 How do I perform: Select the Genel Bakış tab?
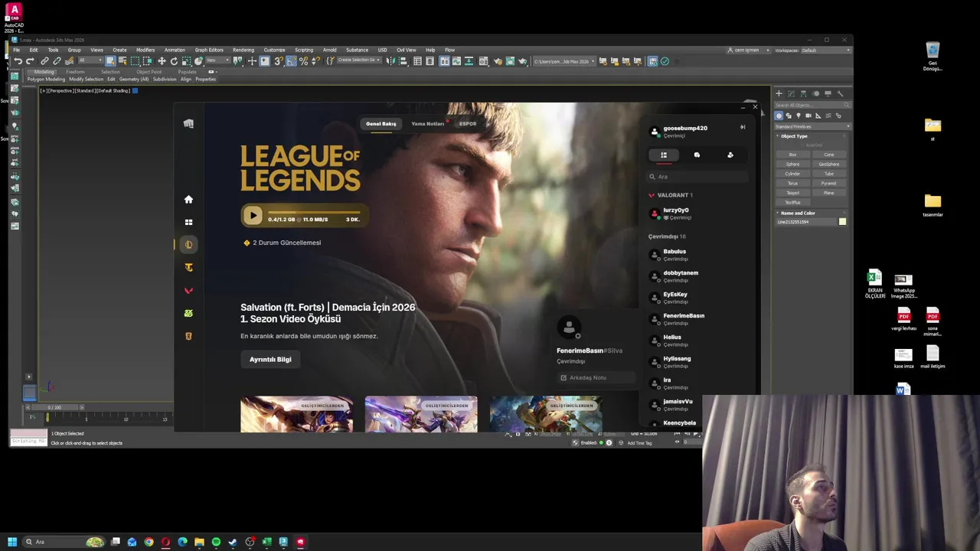pos(381,123)
